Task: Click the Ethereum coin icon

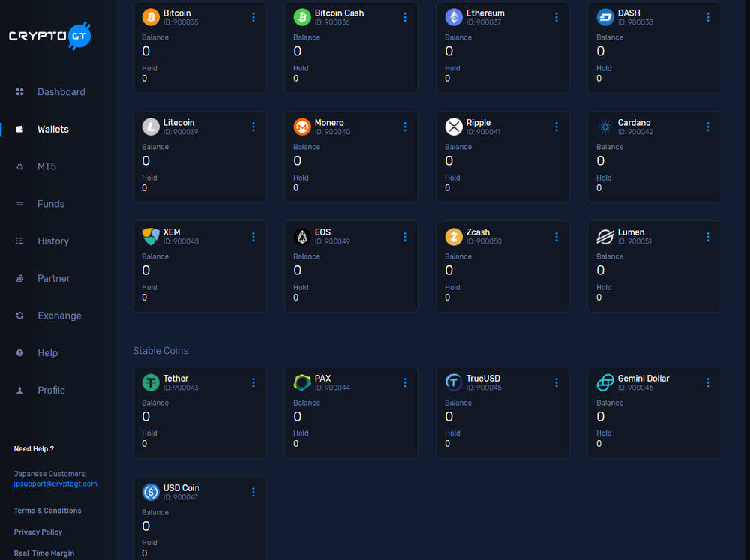Action: point(454,17)
